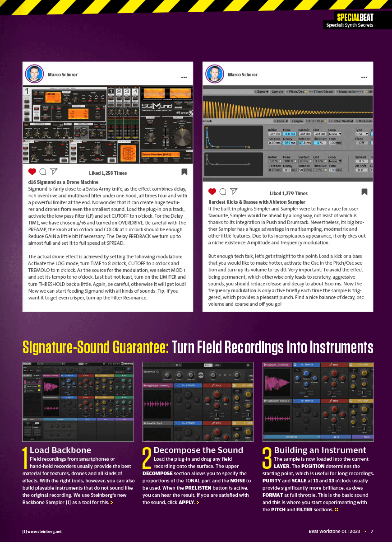Click the pink waveform in Decompose screenshot
The image size is (392, 542).
tap(157, 404)
